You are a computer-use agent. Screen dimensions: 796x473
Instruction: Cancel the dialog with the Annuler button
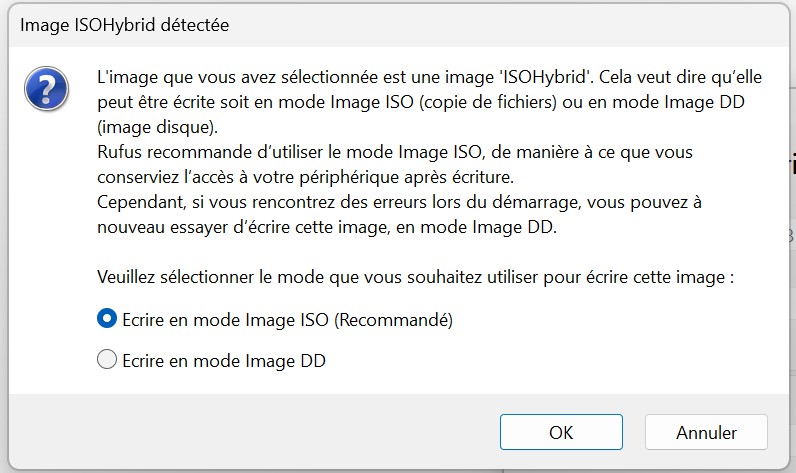pyautogui.click(x=706, y=432)
